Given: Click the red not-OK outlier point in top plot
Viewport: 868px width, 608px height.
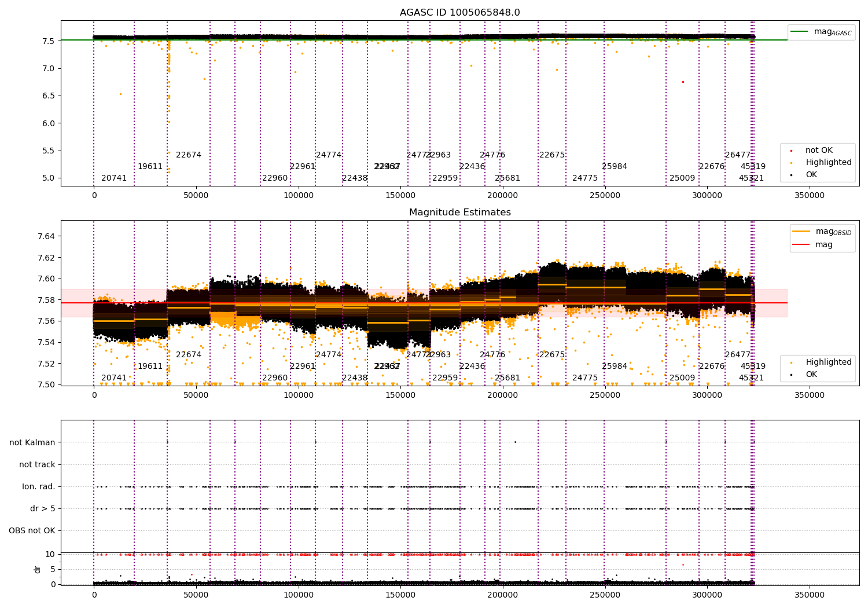Looking at the screenshot, I should click(683, 82).
